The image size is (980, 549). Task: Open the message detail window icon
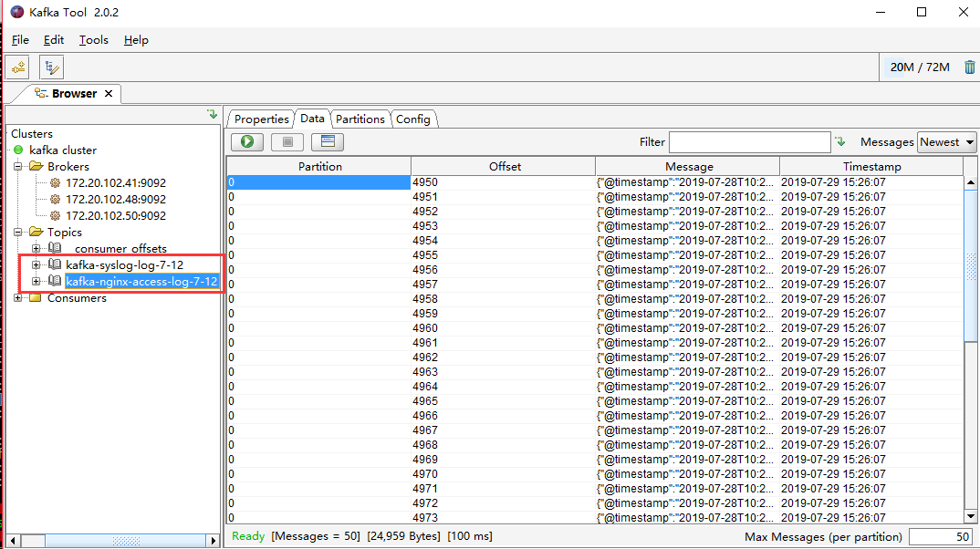328,142
